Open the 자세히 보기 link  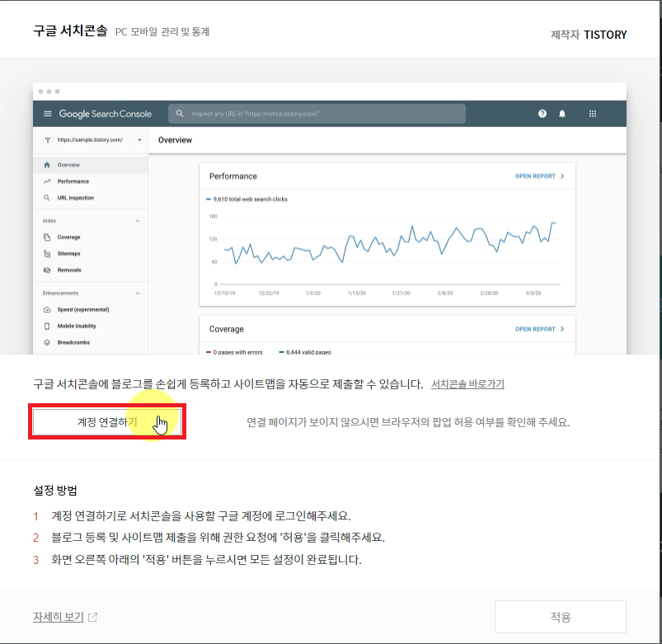59,617
